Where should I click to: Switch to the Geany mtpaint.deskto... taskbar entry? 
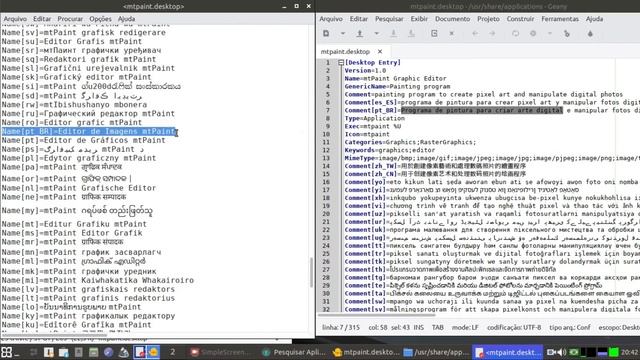(x=366, y=352)
